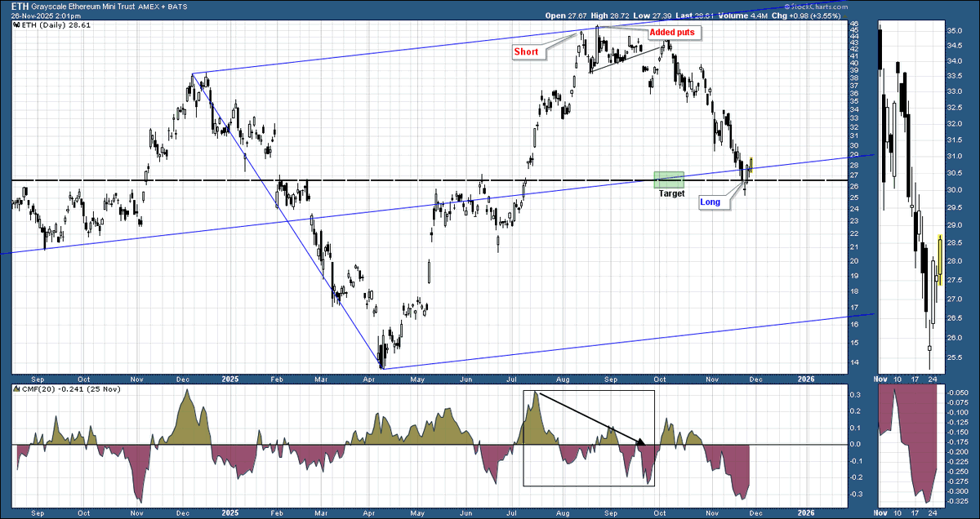Click the Open 27.67 value

tap(564, 16)
